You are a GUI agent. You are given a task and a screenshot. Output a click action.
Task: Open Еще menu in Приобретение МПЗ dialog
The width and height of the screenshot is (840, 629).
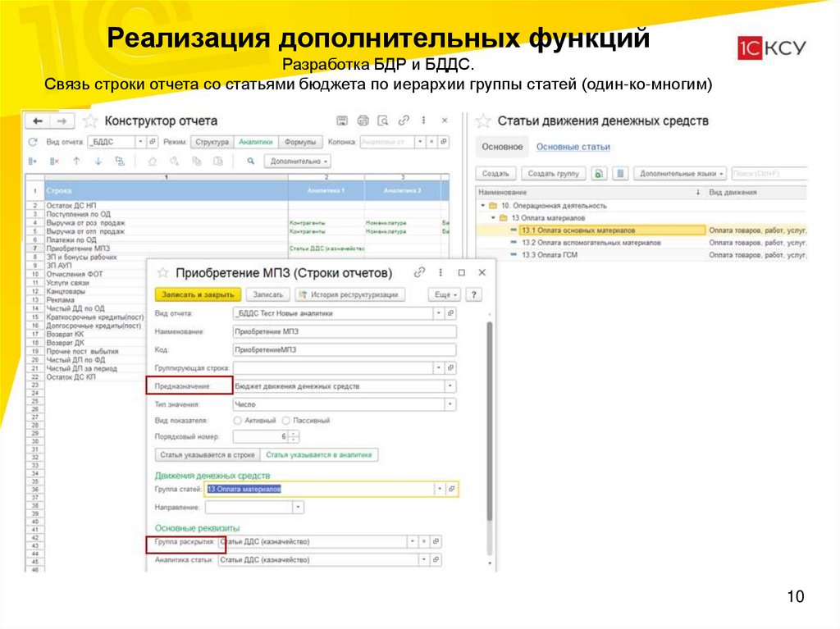click(445, 294)
